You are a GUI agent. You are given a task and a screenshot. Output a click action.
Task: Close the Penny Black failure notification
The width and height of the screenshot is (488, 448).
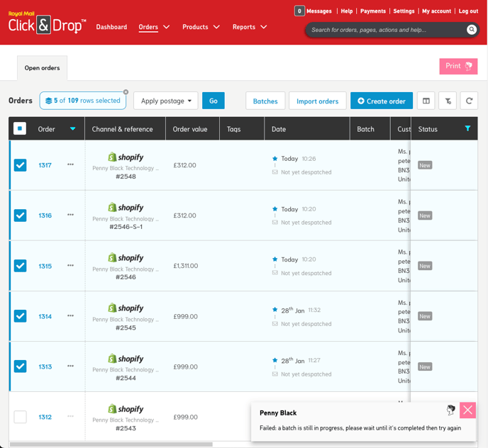(467, 410)
